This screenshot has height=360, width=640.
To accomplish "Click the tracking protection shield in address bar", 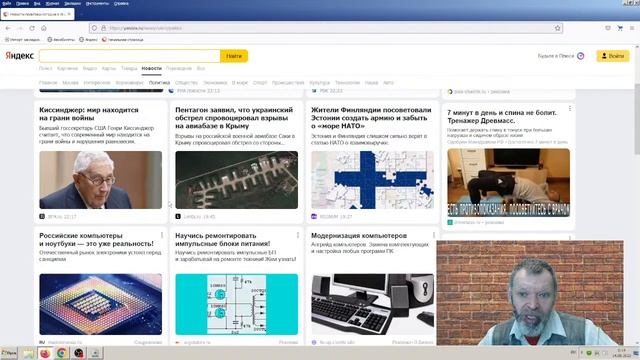I will pyautogui.click(x=94, y=28).
